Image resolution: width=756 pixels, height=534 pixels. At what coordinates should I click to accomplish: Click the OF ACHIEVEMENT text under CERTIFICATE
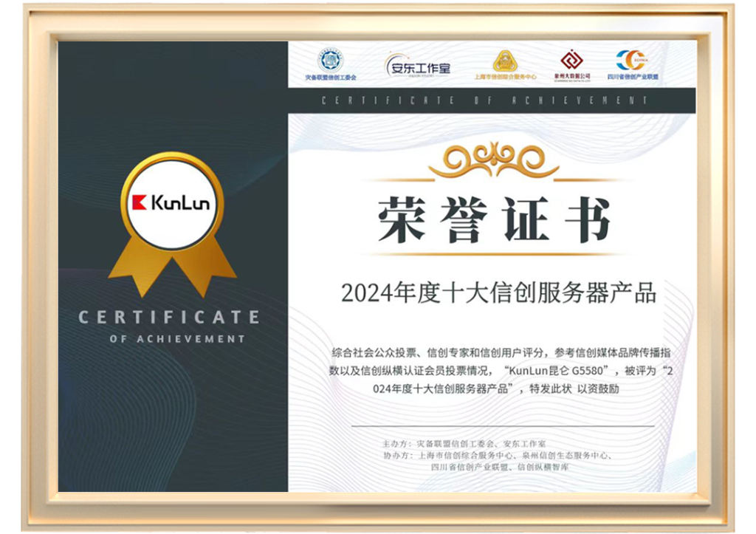click(177, 339)
